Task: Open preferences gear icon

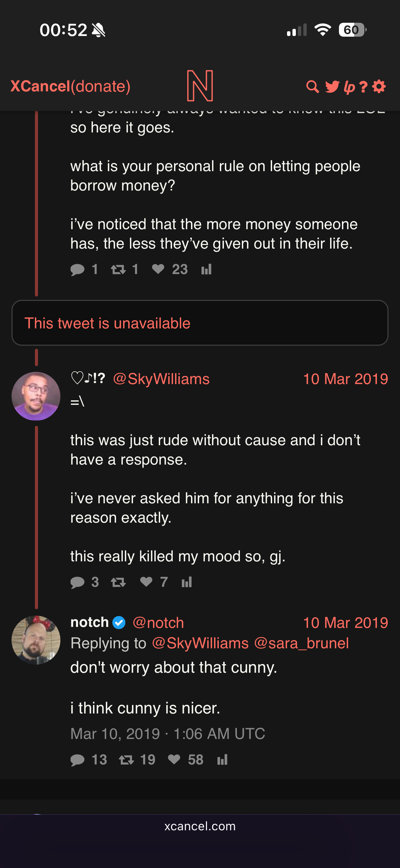Action: point(379,87)
